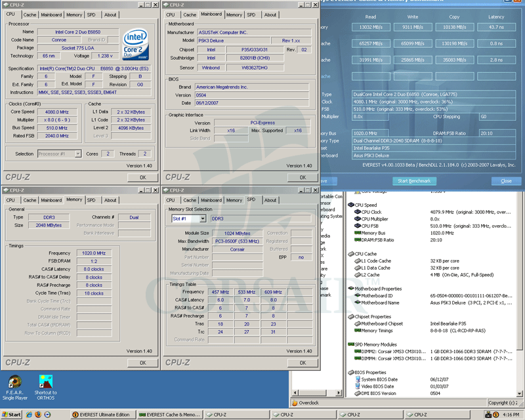Click Start Benchmark in EVEREST benchmark window
525x420 pixels.
tap(414, 181)
